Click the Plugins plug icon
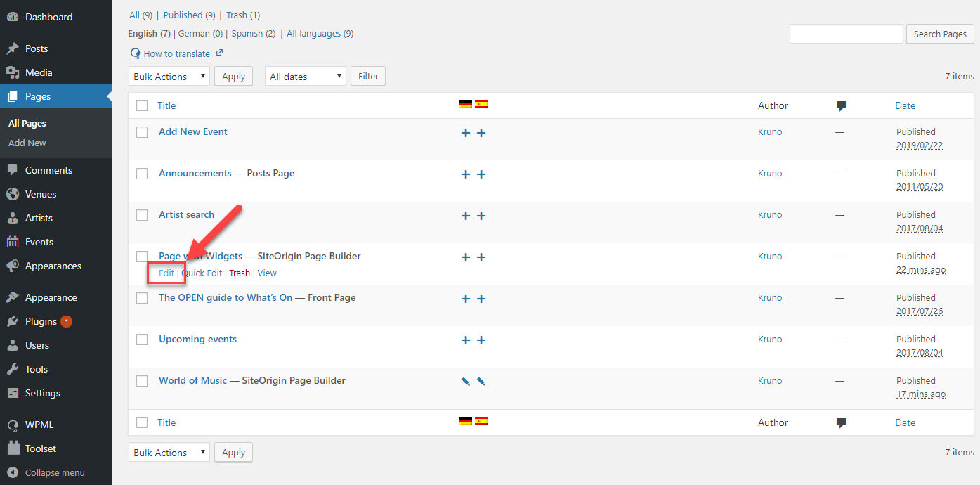Image resolution: width=980 pixels, height=485 pixels. tap(13, 321)
